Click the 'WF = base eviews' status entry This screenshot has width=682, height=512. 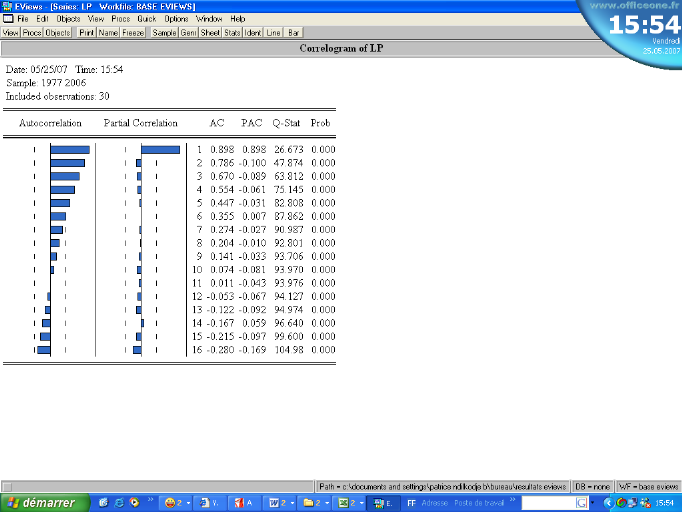click(649, 486)
